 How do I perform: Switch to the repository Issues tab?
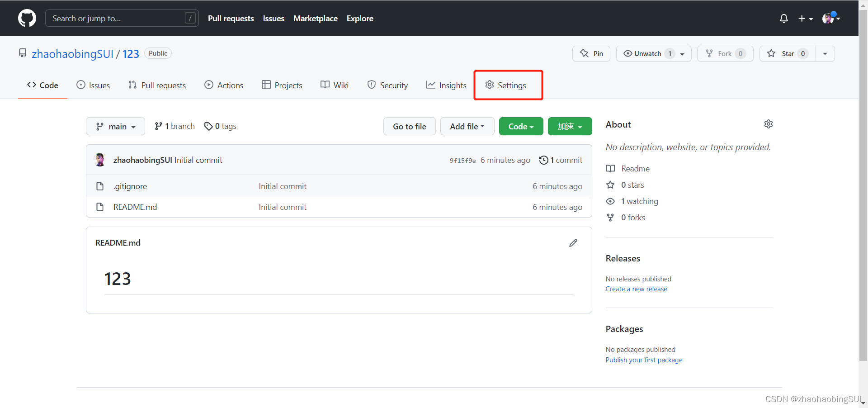[x=93, y=85]
